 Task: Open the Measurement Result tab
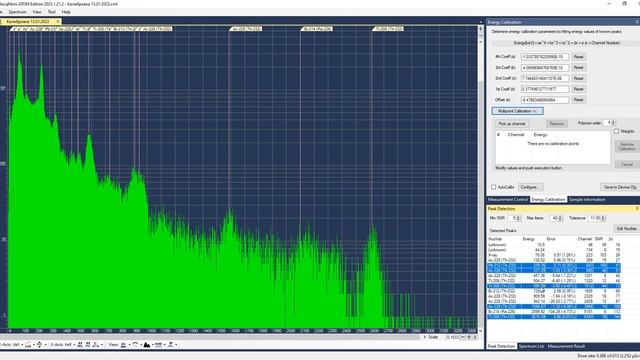coord(566,346)
